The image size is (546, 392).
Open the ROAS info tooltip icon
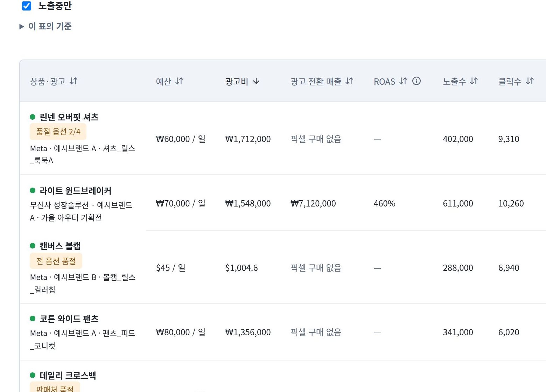(x=416, y=81)
